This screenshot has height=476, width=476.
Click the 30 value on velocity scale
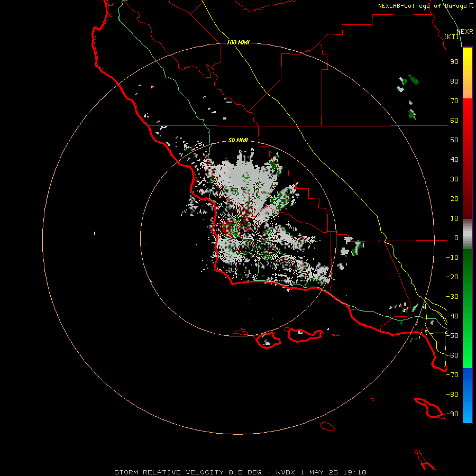(454, 179)
